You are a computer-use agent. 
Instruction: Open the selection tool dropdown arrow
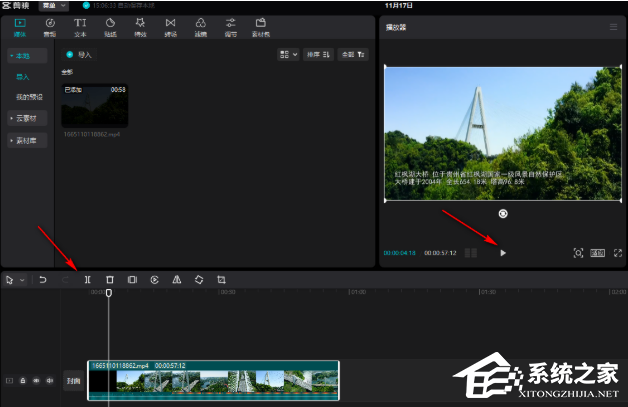click(22, 280)
